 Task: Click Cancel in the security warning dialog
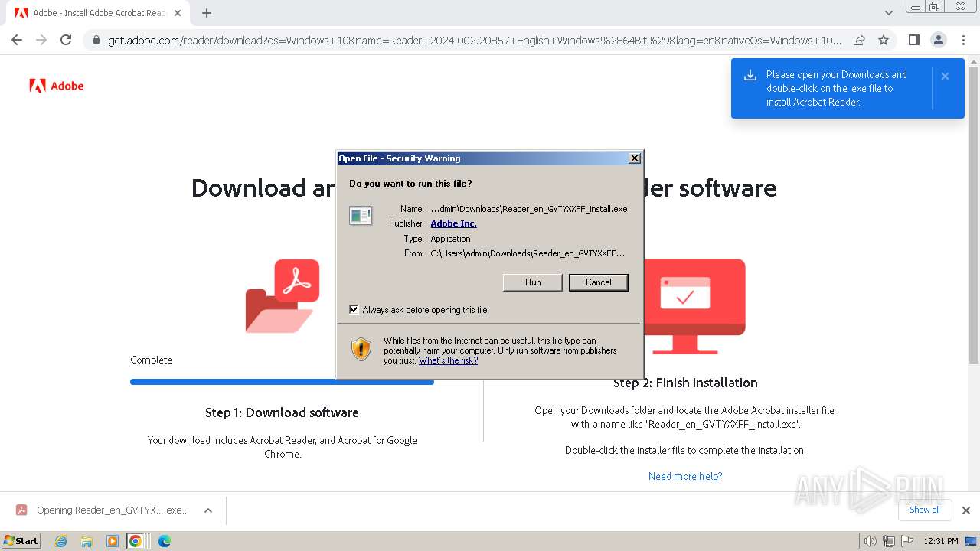[598, 282]
